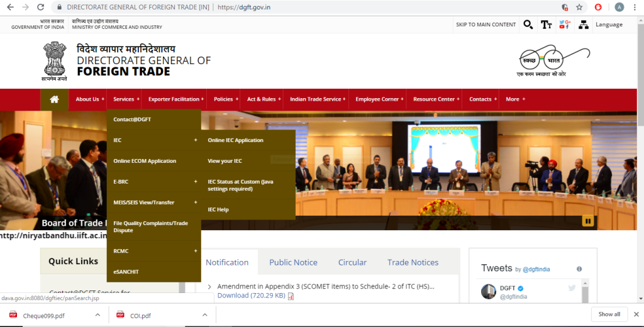The width and height of the screenshot is (644, 327).
Task: Open the social media icons cluster
Action: tap(565, 25)
